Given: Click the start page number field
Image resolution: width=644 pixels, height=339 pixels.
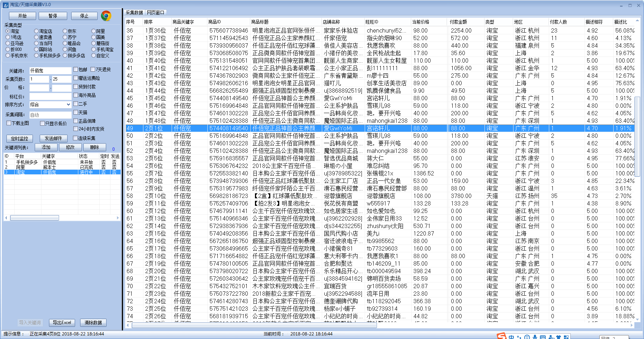Looking at the screenshot, I should 39,79.
